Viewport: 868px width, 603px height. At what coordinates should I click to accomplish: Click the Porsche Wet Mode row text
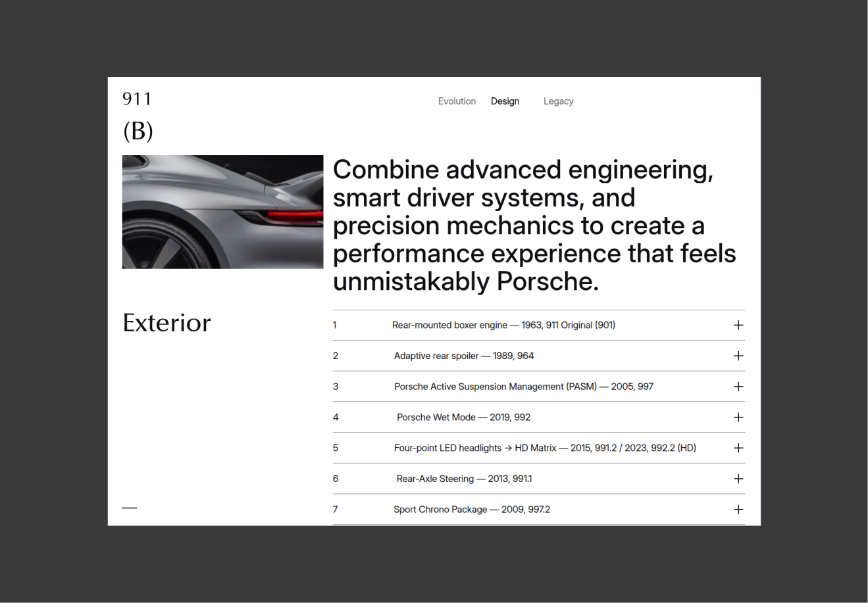[463, 418]
